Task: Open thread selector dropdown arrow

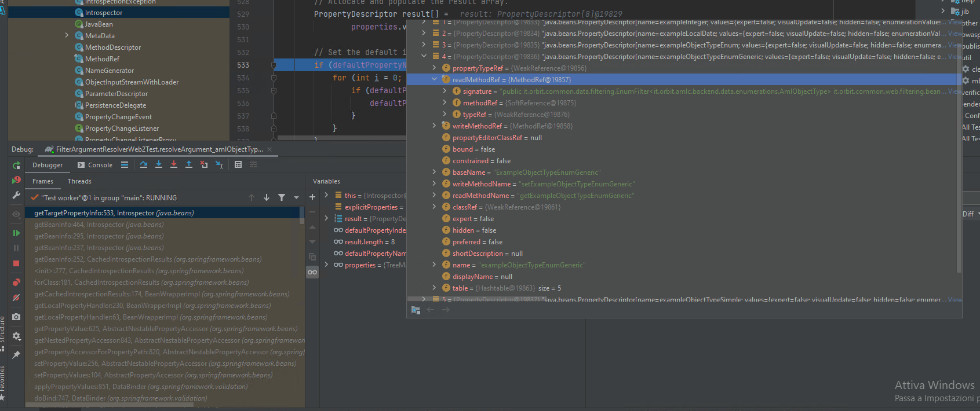Action: pos(296,197)
